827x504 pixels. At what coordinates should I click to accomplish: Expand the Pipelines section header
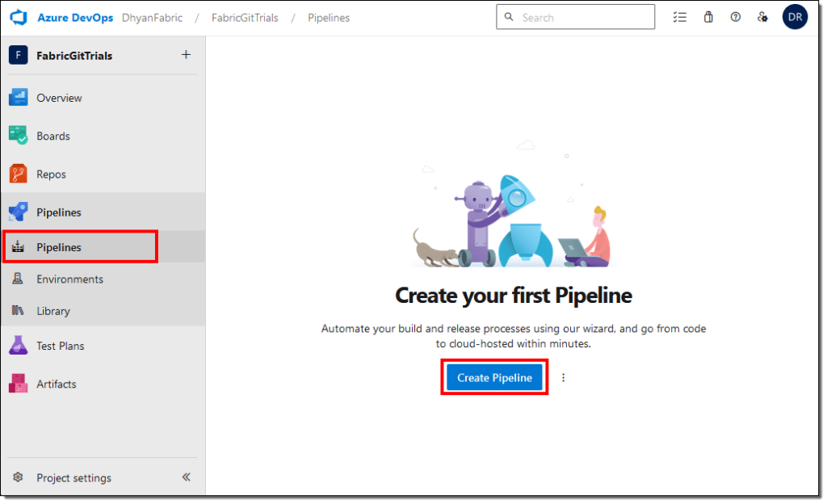(58, 212)
